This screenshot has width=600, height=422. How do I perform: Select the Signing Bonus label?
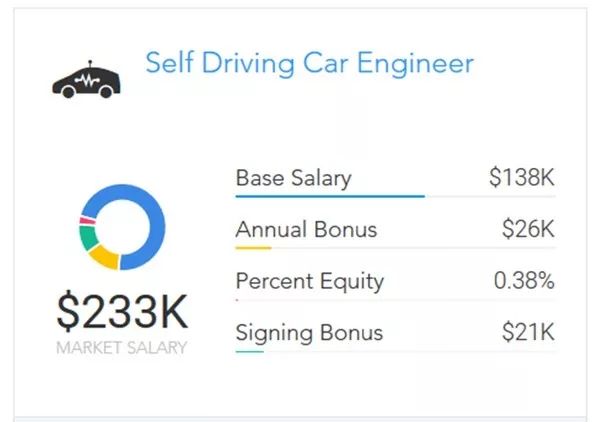309,333
